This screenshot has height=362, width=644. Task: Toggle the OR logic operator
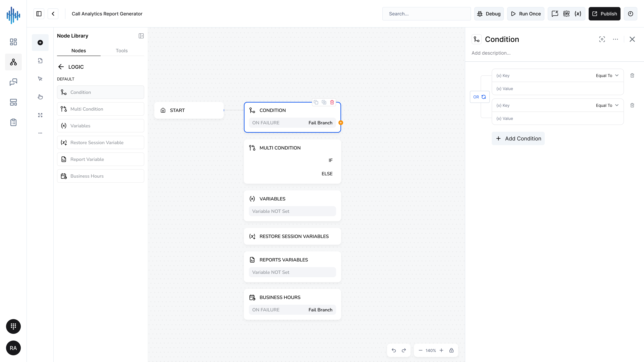pyautogui.click(x=480, y=97)
